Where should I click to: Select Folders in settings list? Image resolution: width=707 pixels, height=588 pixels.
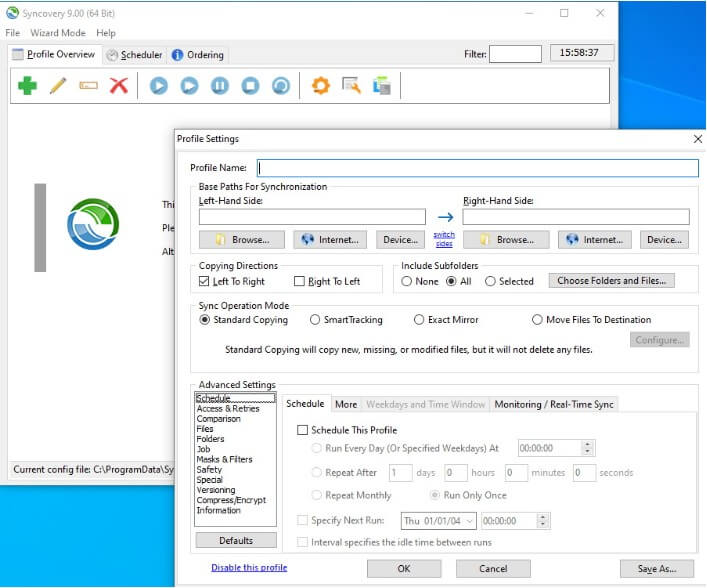(x=210, y=439)
